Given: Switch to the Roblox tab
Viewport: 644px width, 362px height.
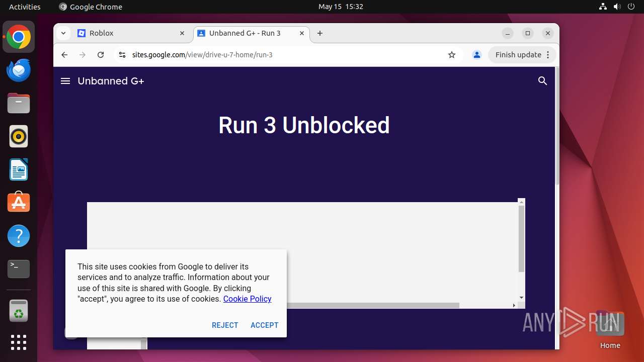Looking at the screenshot, I should [x=131, y=33].
